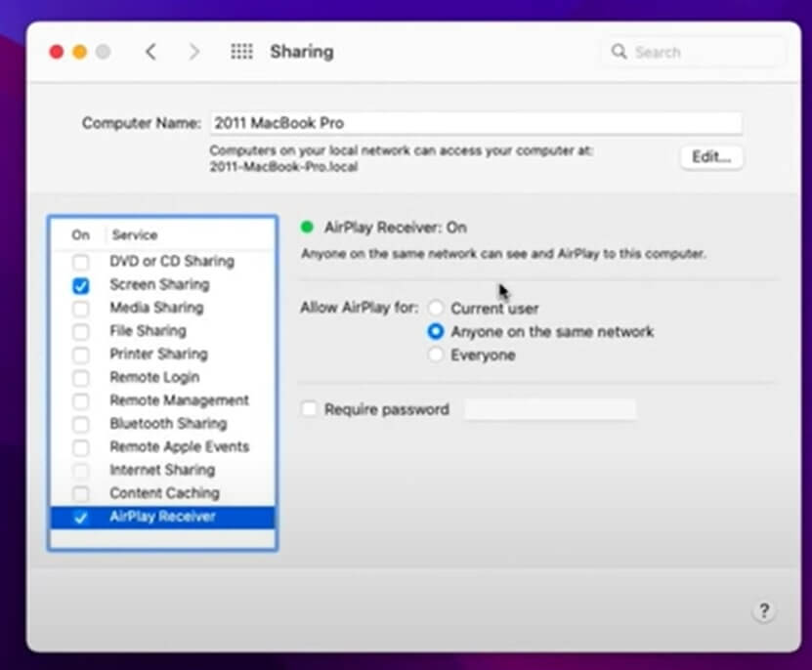
Task: Select Media Sharing service row
Action: pyautogui.click(x=156, y=308)
